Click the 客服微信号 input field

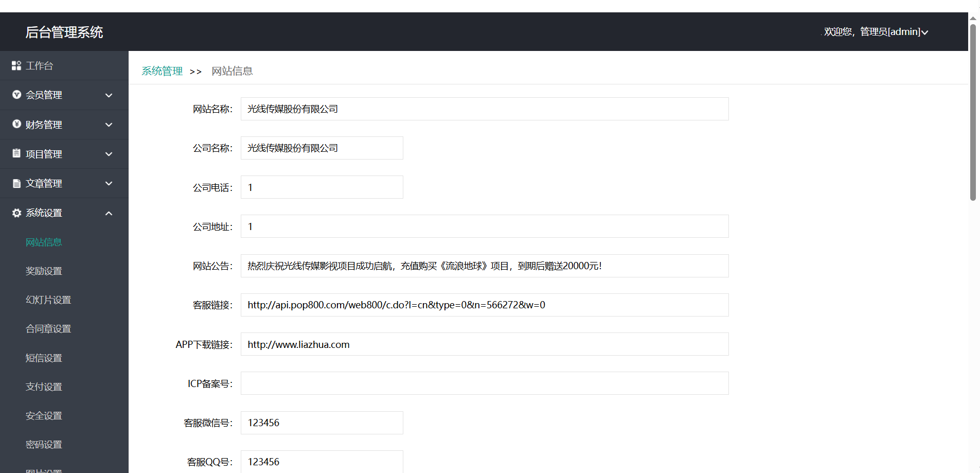322,423
